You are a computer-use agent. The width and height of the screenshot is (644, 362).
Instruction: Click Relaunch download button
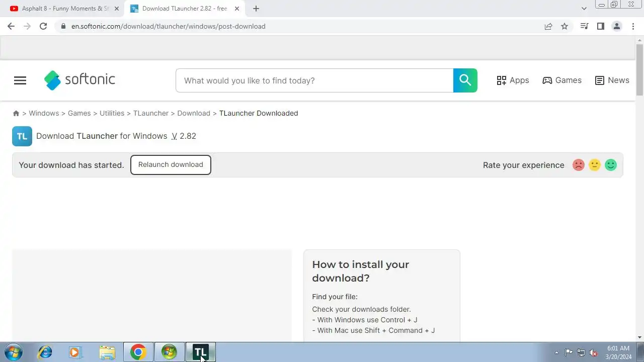tap(171, 165)
